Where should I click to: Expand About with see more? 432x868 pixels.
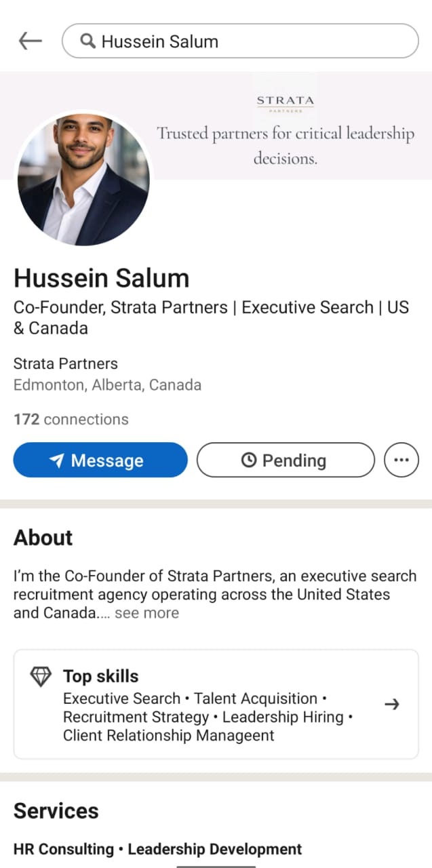tap(146, 613)
